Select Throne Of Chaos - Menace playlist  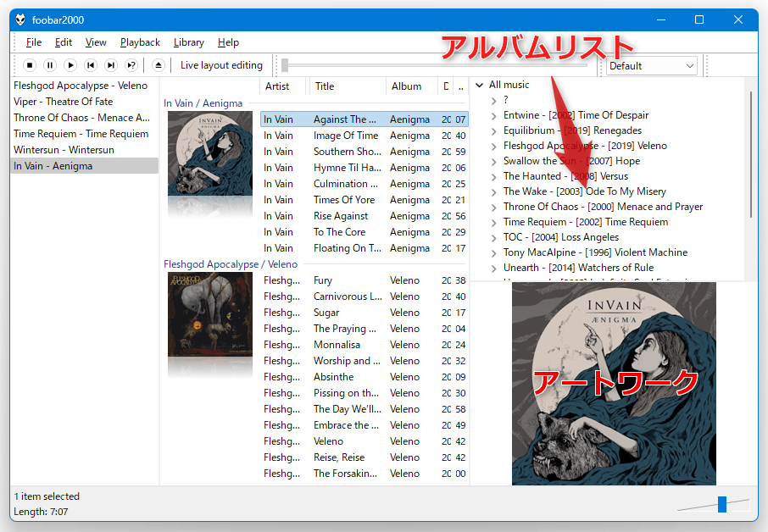pyautogui.click(x=84, y=118)
